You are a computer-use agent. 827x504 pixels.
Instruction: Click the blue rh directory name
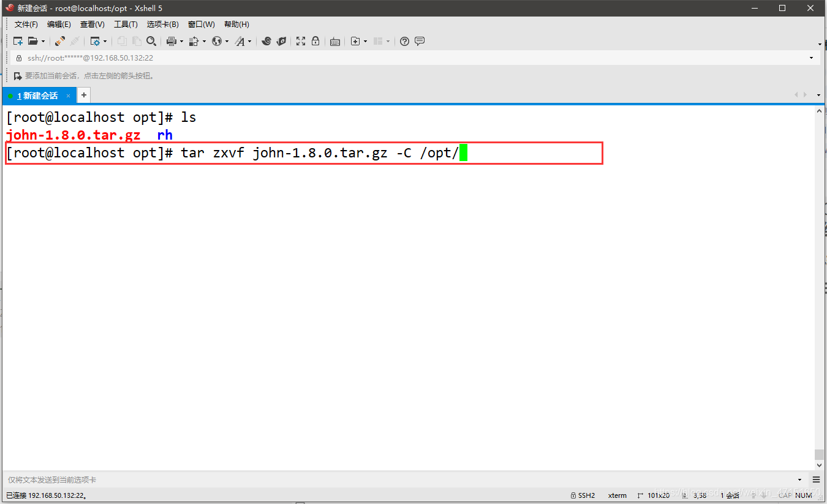point(165,135)
